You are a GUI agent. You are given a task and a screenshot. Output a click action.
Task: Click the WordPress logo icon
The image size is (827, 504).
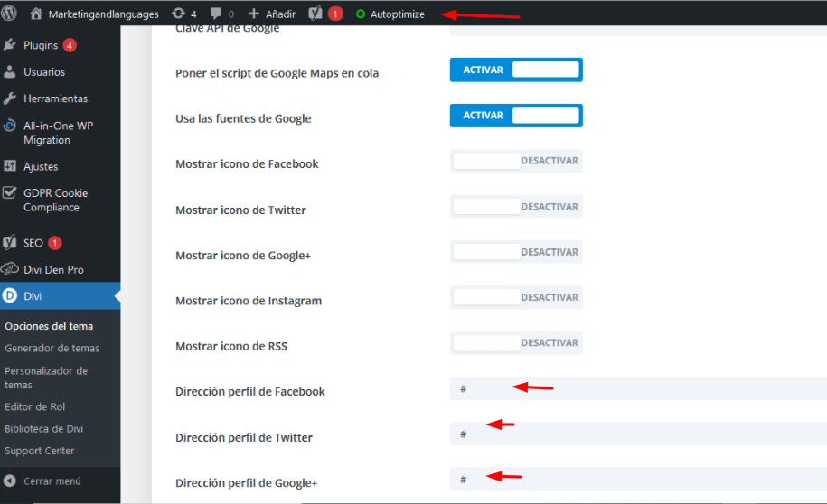click(9, 14)
